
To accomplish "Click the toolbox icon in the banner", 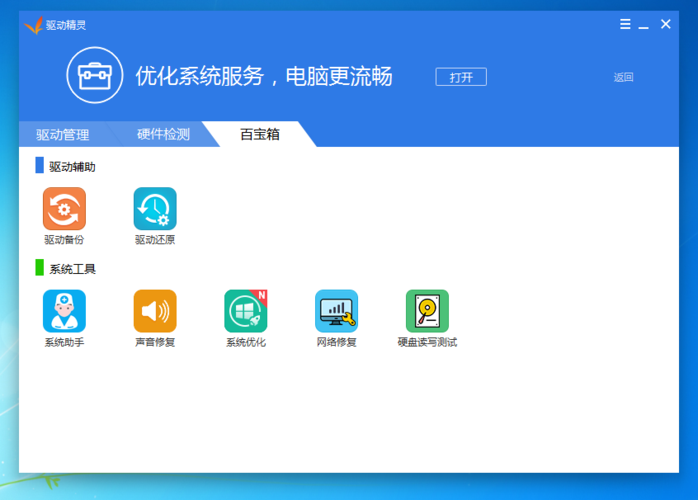I will tap(95, 76).
